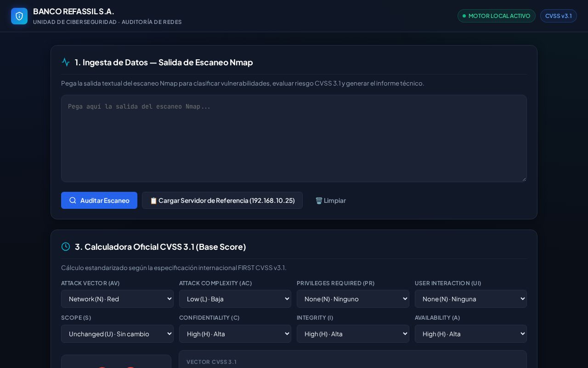The image size is (588, 368).
Task: Click the trash icon next to Limpiar
Action: (x=319, y=201)
